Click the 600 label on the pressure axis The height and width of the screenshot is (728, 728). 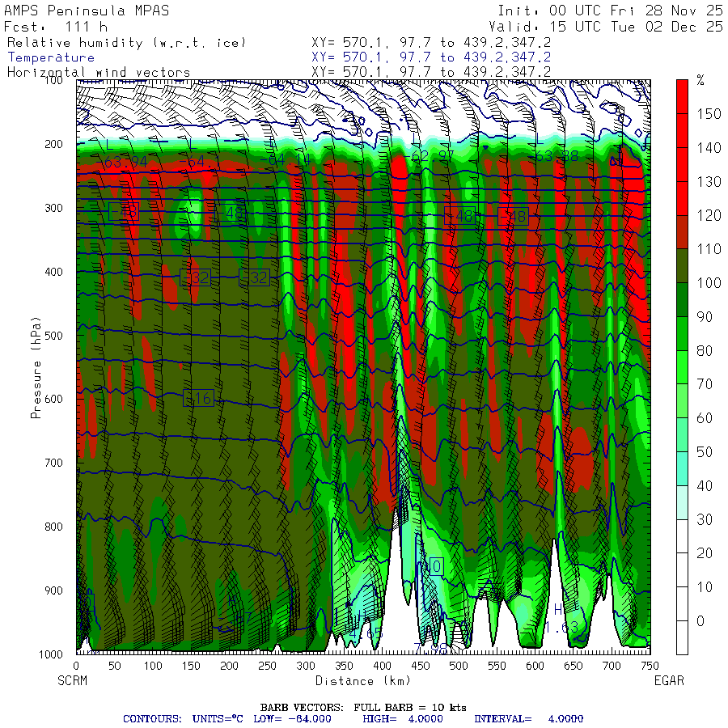coord(54,400)
